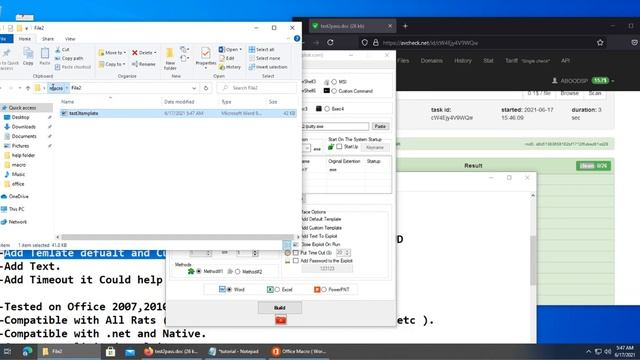
Task: Open a new Firefox tab
Action: 405,26
